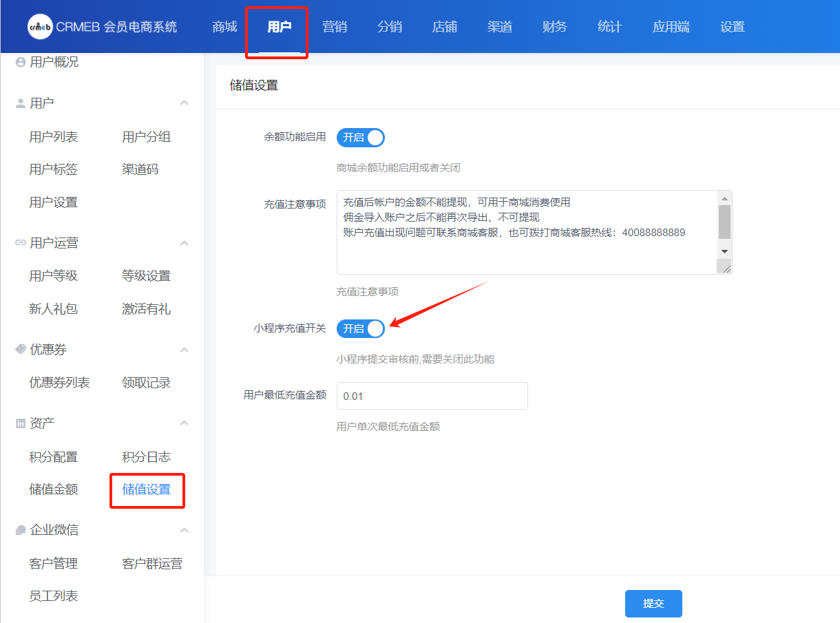
Task: Click the 资产 section icon
Action: pos(21,423)
